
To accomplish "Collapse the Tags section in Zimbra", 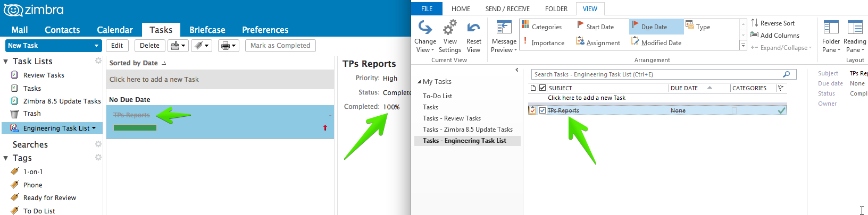I will pyautogui.click(x=6, y=158).
